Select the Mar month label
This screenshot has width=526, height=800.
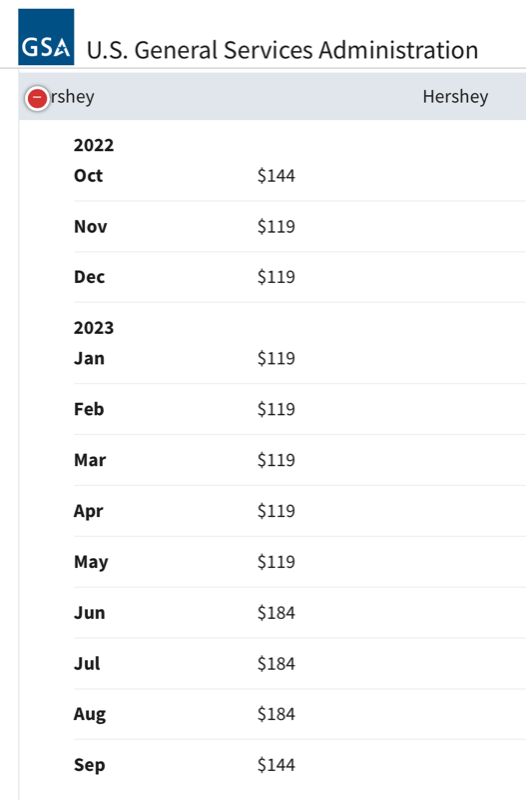pyautogui.click(x=90, y=460)
